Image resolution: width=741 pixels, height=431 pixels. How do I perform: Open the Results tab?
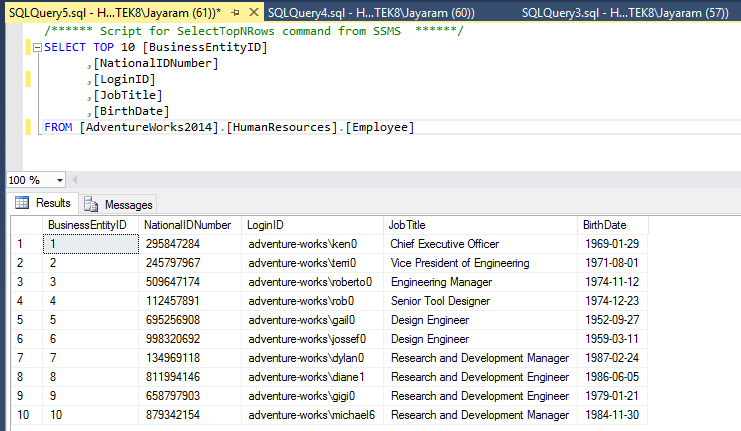pos(43,203)
